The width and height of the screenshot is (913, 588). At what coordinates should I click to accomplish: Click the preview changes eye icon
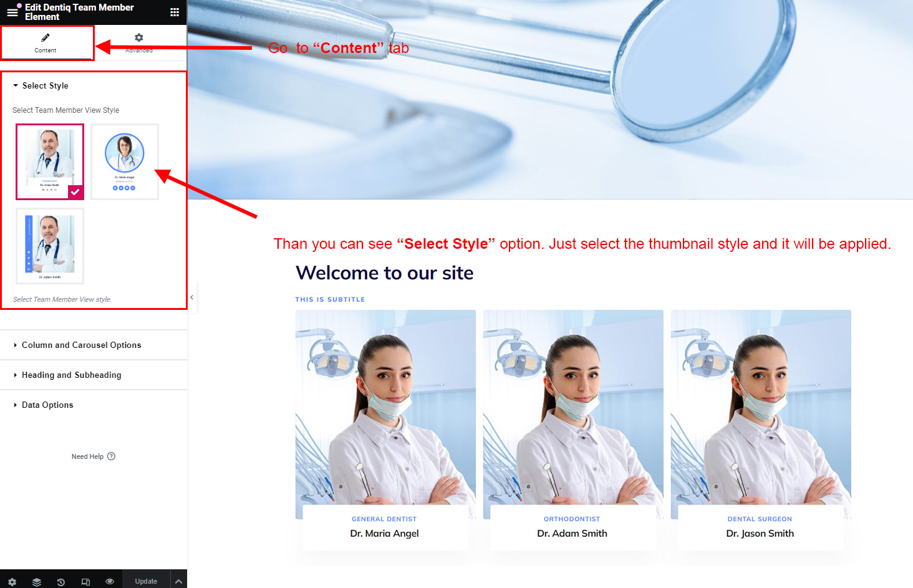click(x=110, y=581)
